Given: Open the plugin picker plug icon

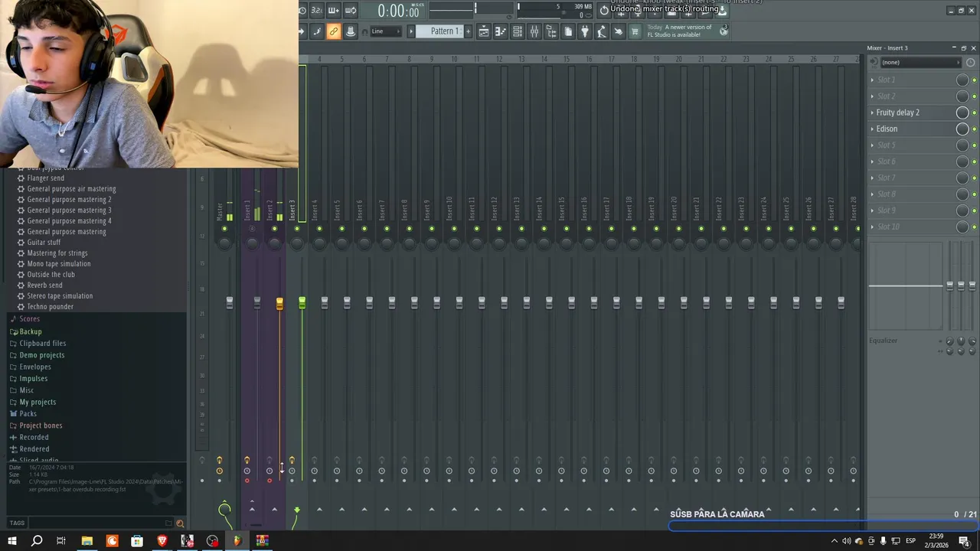Looking at the screenshot, I should coord(584,31).
